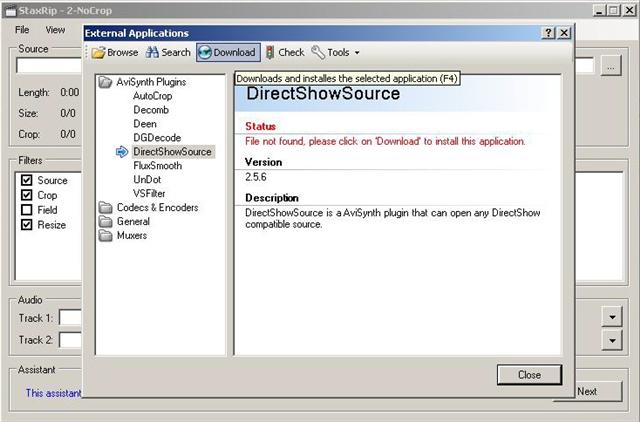Click the StaxRip title bar app icon
The width and height of the screenshot is (640, 422).
[x=11, y=11]
